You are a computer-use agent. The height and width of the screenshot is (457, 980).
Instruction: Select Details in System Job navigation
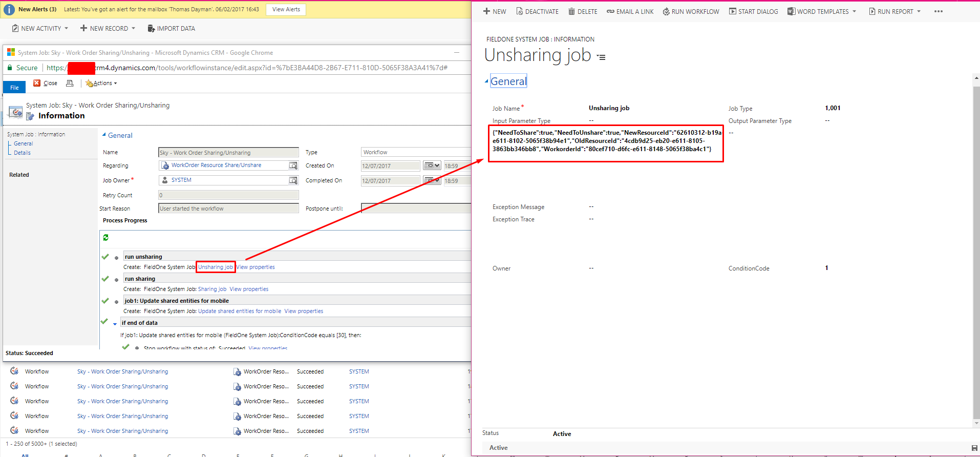coord(22,153)
